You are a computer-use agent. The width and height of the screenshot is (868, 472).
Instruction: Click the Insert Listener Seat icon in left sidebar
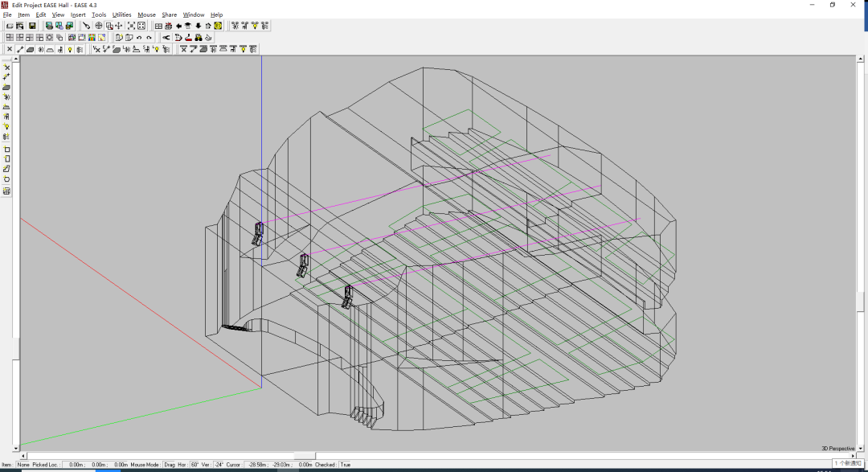[x=6, y=117]
